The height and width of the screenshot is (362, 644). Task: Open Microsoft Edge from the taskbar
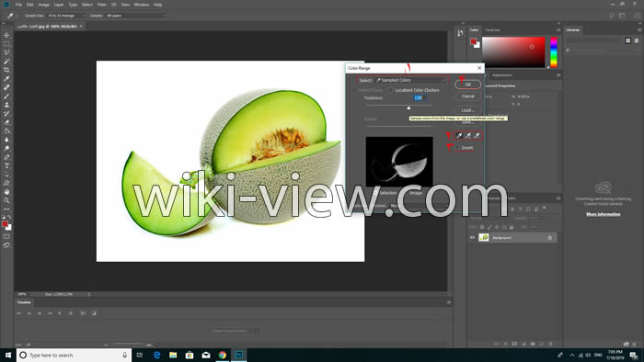pos(156,355)
